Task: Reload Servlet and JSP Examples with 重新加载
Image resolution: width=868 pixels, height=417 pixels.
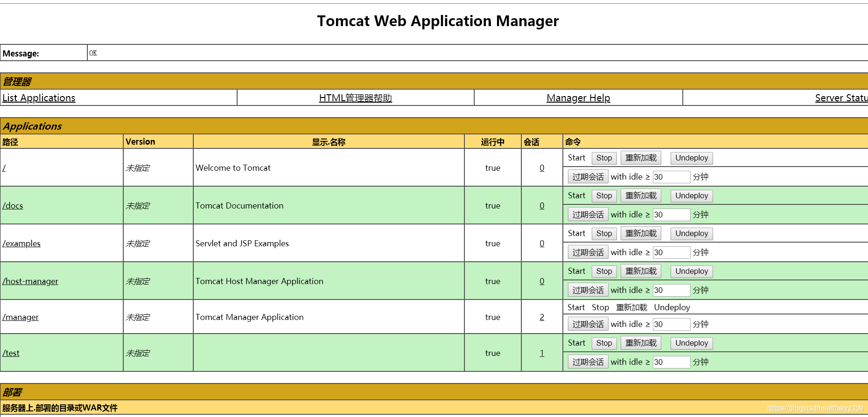Action: tap(641, 234)
